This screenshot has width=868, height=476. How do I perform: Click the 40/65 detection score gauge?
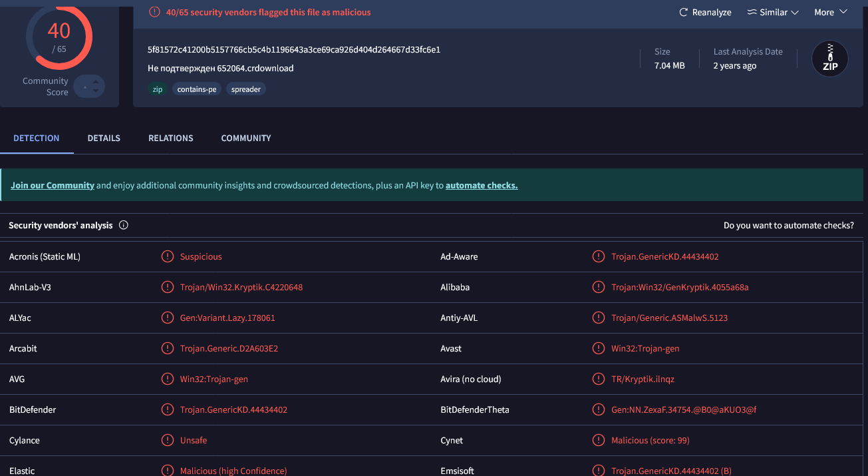[59, 37]
